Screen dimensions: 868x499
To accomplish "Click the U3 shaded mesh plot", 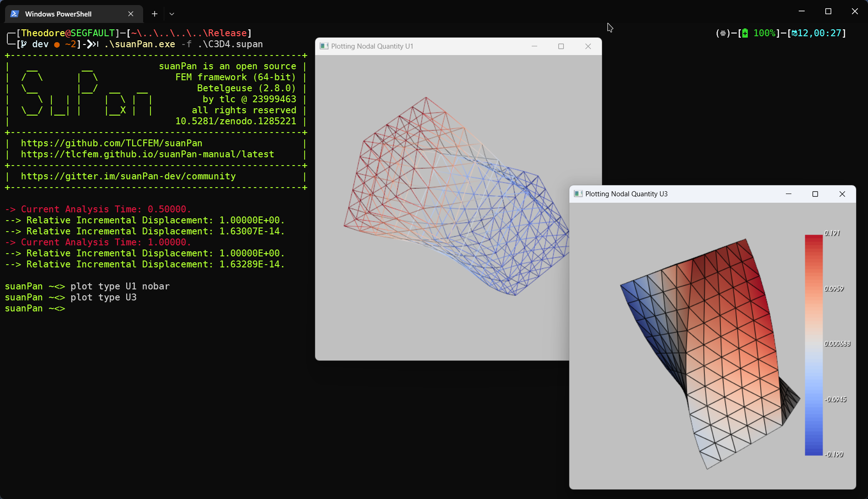I will tap(710, 353).
